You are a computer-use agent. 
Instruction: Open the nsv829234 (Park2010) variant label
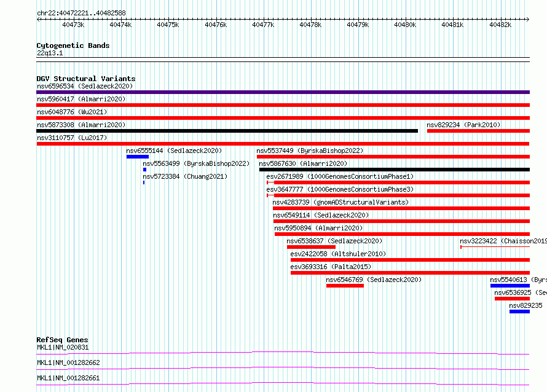point(463,125)
